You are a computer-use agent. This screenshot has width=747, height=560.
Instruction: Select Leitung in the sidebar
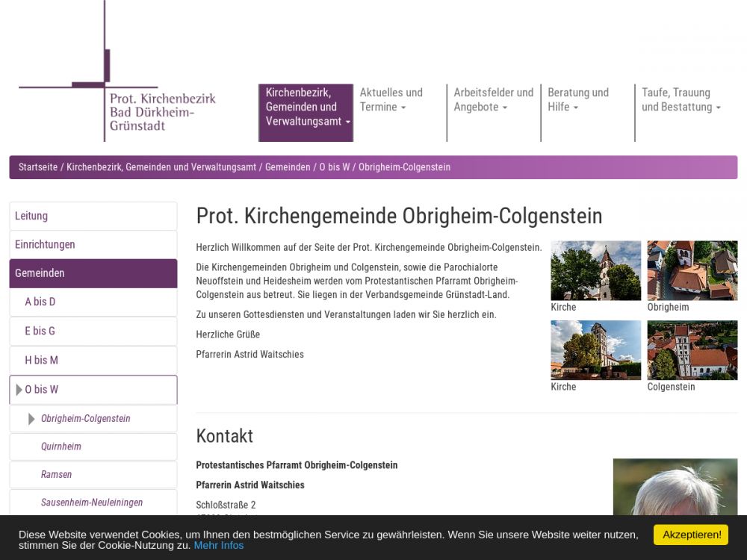pyautogui.click(x=31, y=216)
